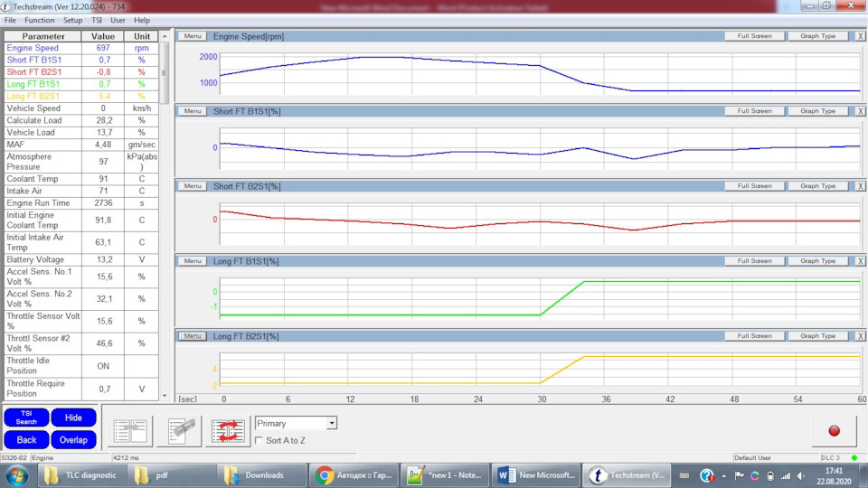Click the data list split-view icon

131,431
